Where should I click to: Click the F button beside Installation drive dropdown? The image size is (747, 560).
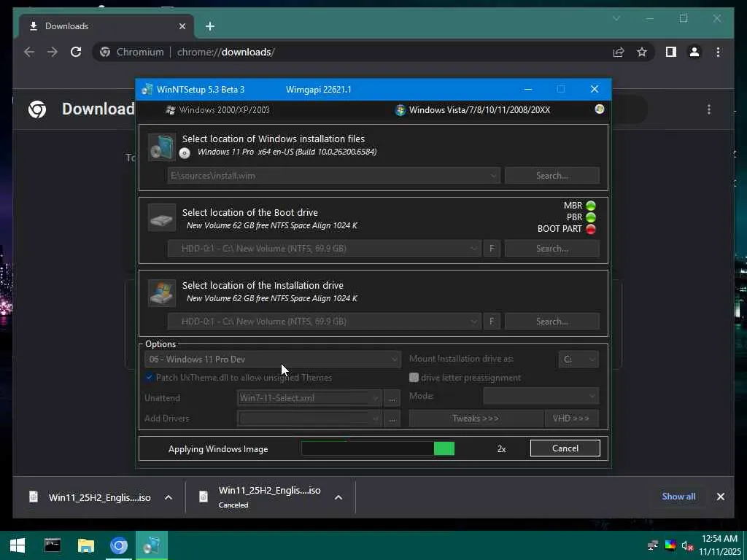coord(492,322)
